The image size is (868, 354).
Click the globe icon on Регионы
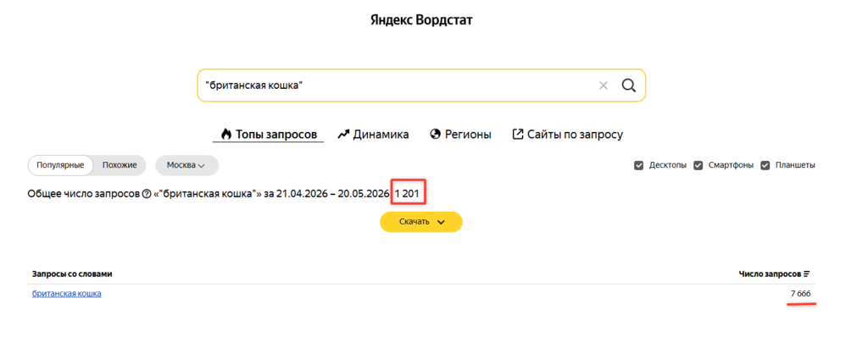pos(435,134)
